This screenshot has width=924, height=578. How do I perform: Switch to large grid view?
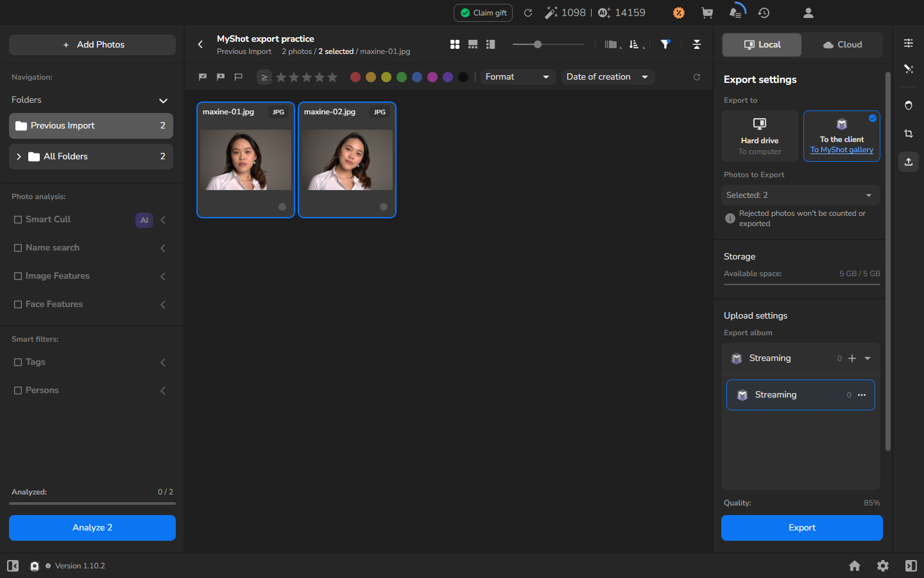coord(455,44)
